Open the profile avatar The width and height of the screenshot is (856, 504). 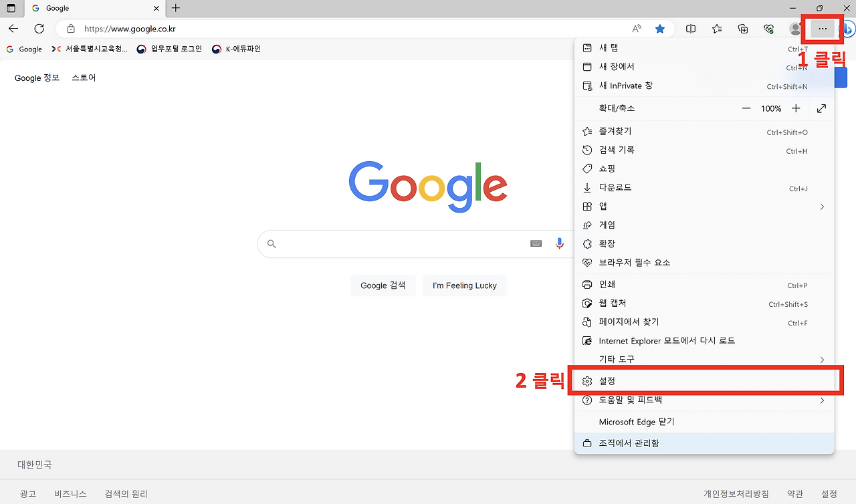pos(795,29)
